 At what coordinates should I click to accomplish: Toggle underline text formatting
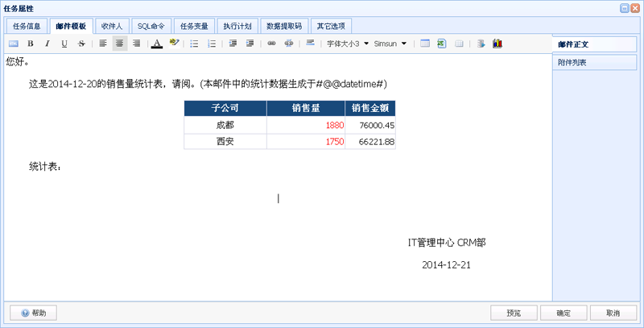coord(64,44)
